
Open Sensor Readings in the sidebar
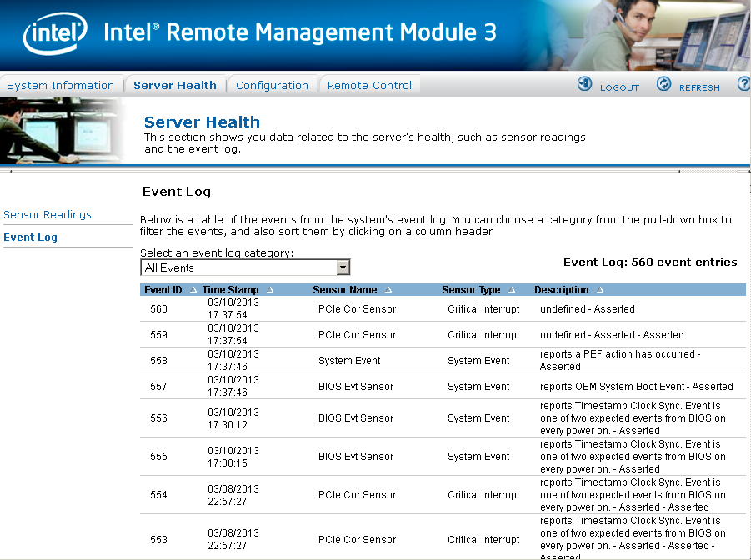coord(48,214)
